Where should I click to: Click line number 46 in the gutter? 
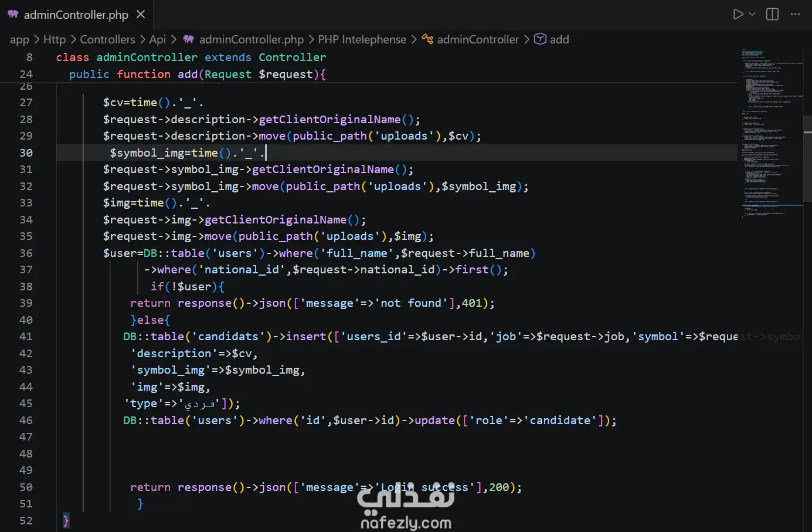(x=26, y=421)
